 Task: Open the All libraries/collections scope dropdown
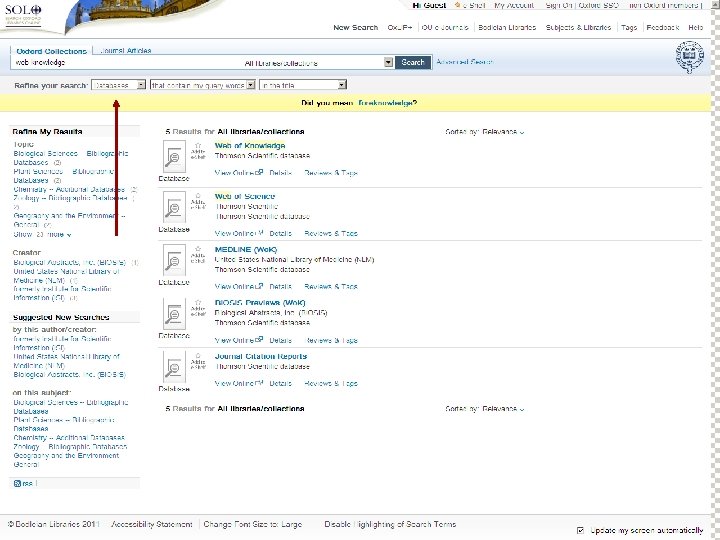[388, 62]
